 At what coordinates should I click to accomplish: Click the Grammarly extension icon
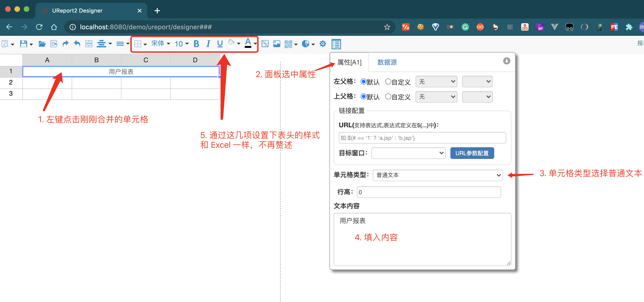(465, 27)
